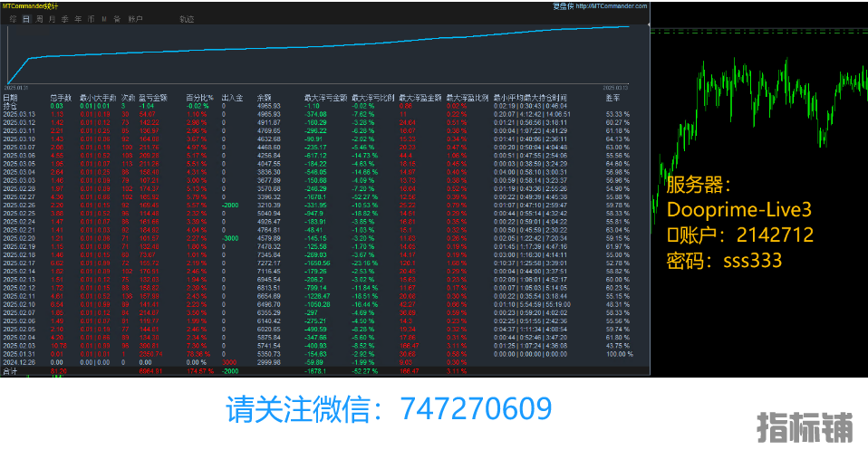This screenshot has width=868, height=450.
Task: Select the 2025.02.05 date row
Action: coord(325,330)
